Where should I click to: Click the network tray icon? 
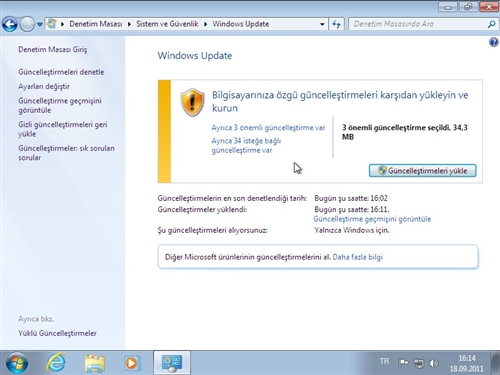click(x=418, y=363)
